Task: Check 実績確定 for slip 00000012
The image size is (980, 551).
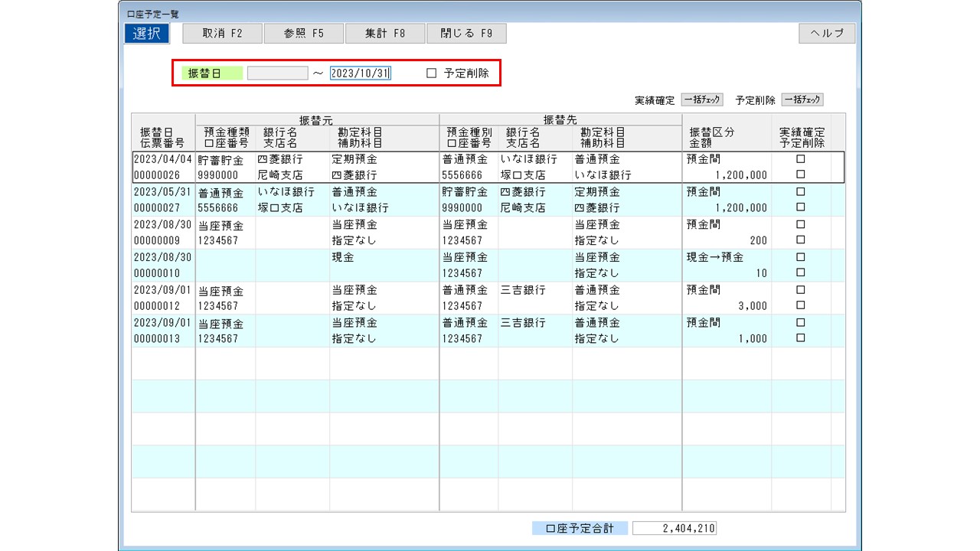Action: click(801, 290)
